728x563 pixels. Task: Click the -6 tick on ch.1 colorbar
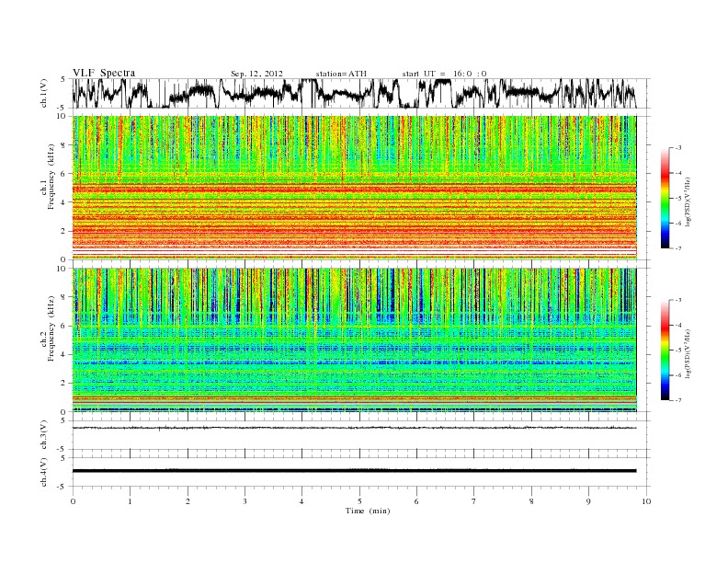click(x=678, y=224)
